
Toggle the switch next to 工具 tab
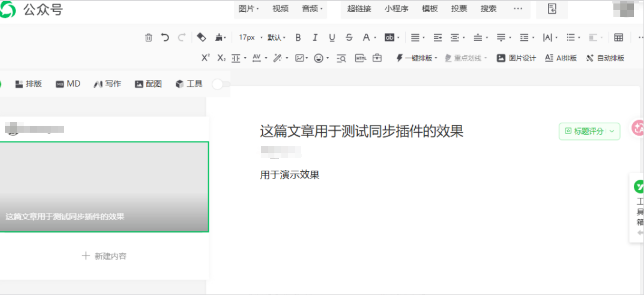pos(221,84)
